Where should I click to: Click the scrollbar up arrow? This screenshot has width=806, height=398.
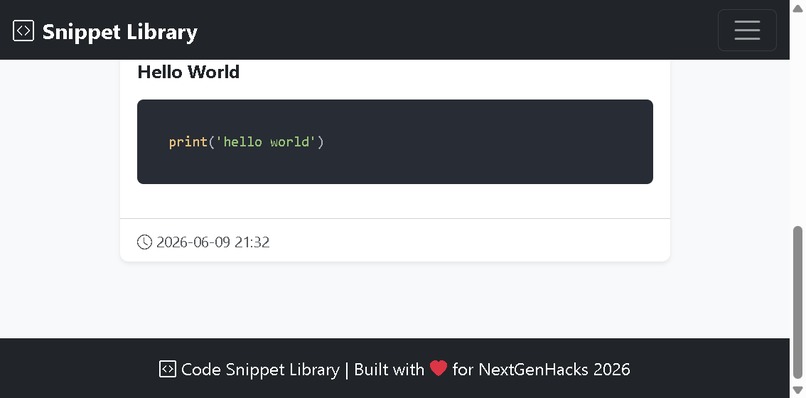coord(798,8)
